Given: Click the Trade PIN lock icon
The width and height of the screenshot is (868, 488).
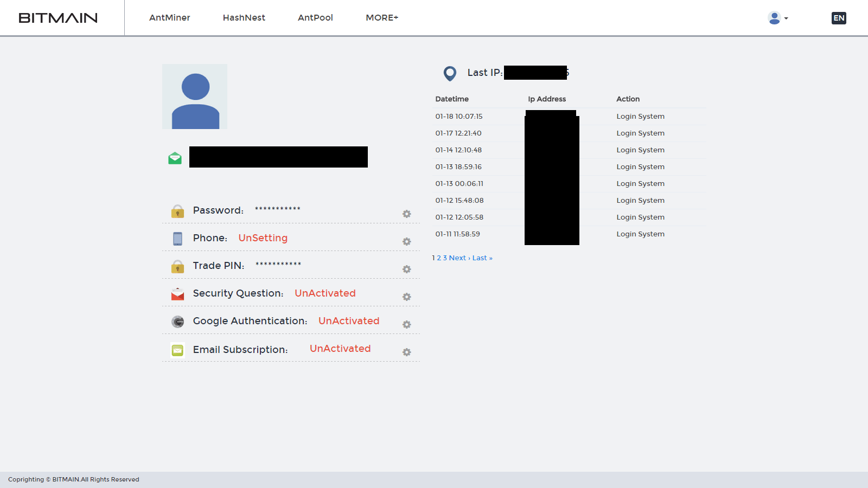Looking at the screenshot, I should pyautogui.click(x=177, y=266).
